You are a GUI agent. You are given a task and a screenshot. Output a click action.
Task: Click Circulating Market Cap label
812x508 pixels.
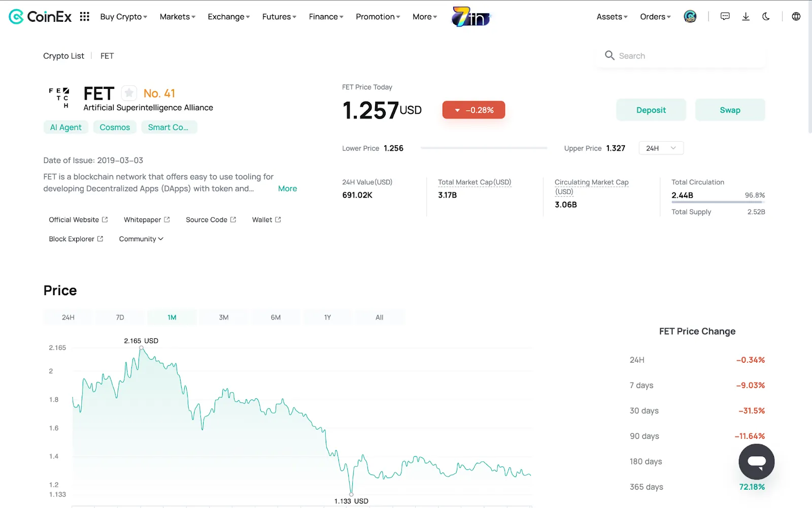click(591, 186)
